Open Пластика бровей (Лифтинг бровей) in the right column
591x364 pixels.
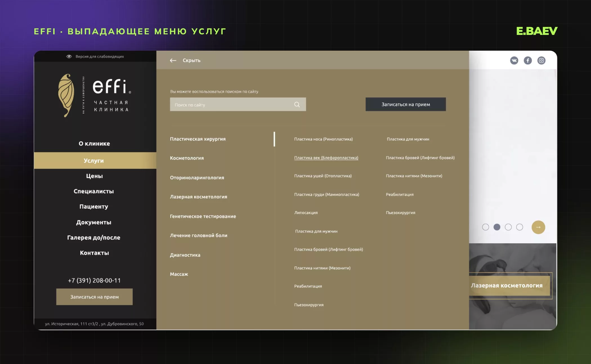pos(420,158)
